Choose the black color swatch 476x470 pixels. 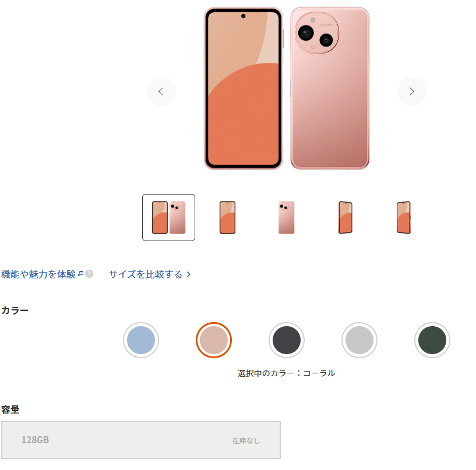(x=287, y=340)
